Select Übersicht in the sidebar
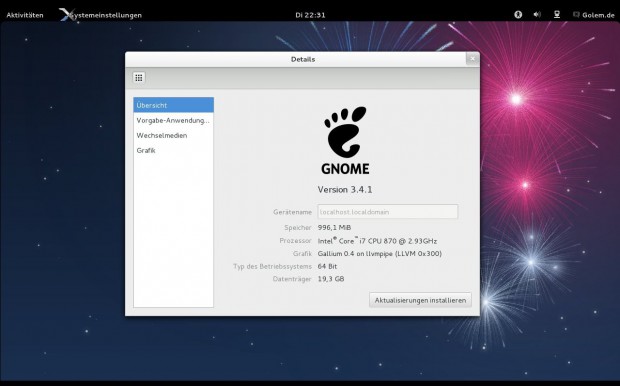620x386 pixels. point(174,105)
